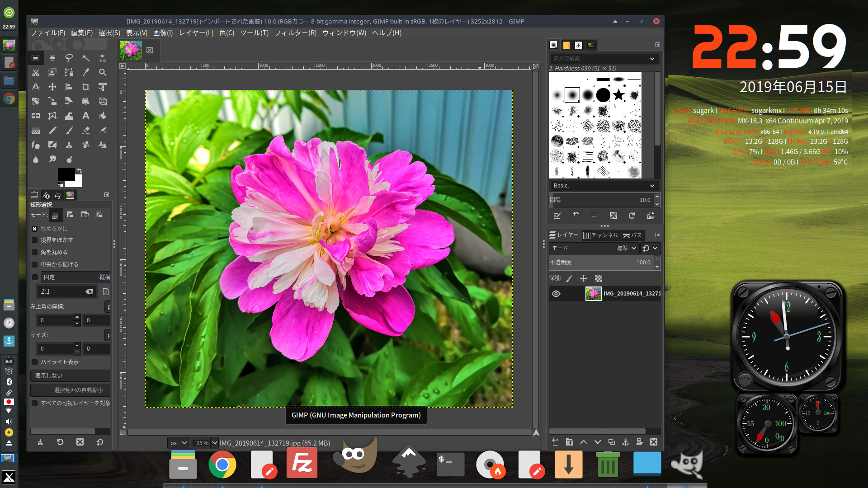Toggle lock pixels brush icon beside 保護

(569, 278)
